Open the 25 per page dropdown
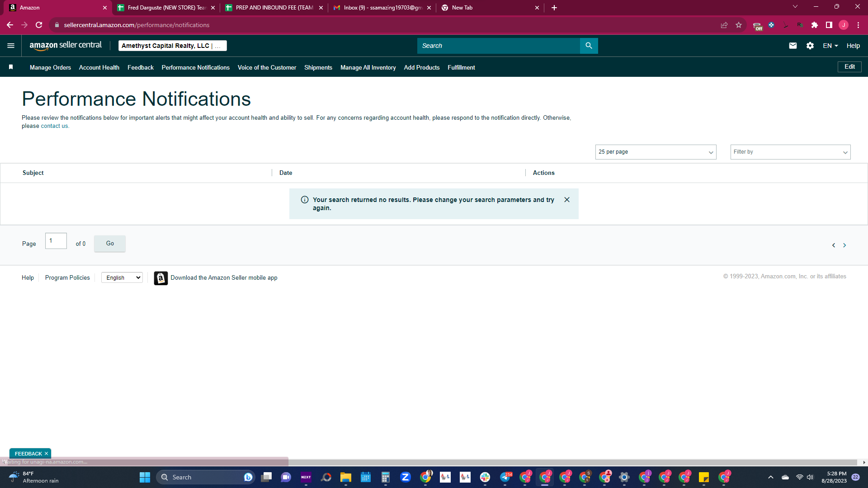 tap(656, 152)
